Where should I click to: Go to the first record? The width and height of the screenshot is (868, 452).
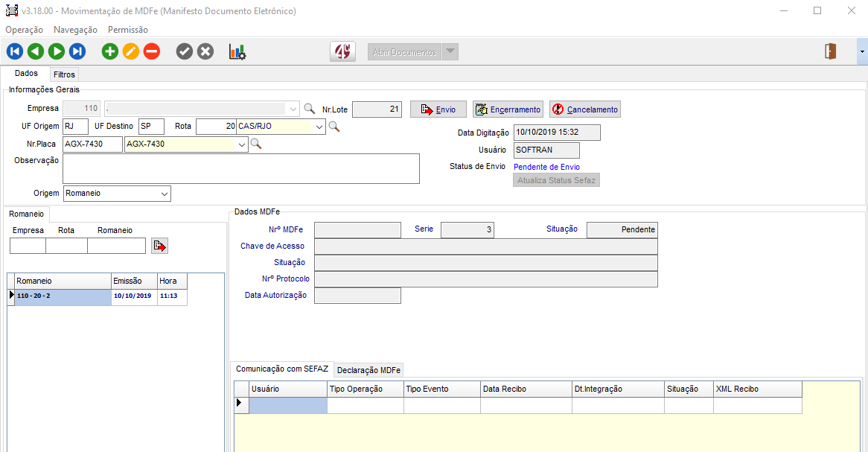tap(15, 51)
